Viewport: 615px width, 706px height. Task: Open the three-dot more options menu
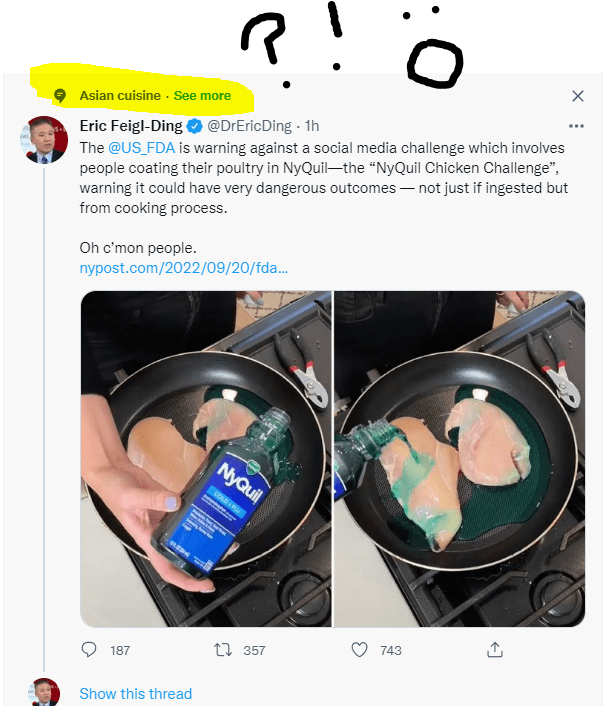[576, 126]
